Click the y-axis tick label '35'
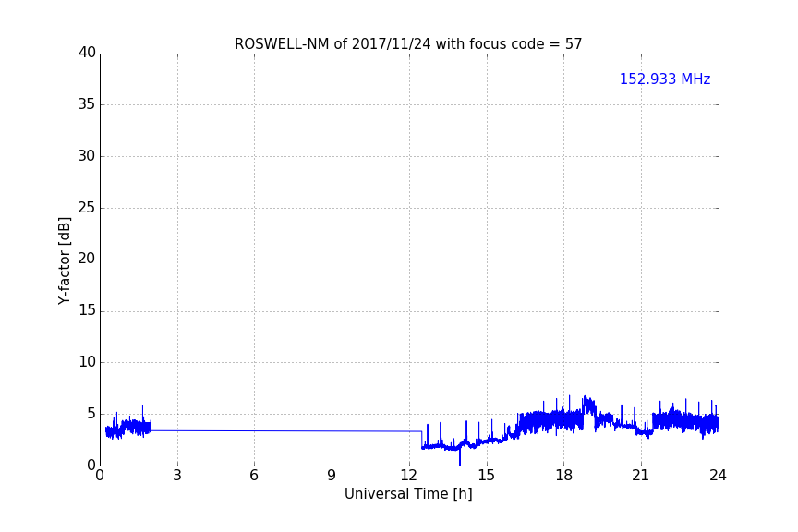The height and width of the screenshot is (532, 798). point(87,104)
